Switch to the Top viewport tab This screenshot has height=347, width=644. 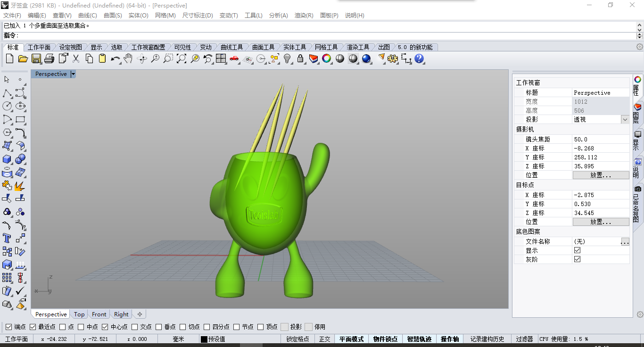click(79, 314)
